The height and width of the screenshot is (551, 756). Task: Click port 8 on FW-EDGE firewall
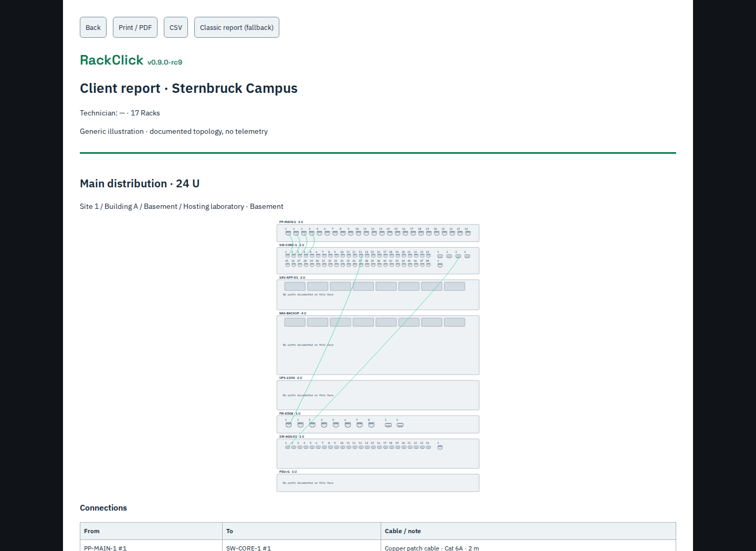(x=371, y=425)
